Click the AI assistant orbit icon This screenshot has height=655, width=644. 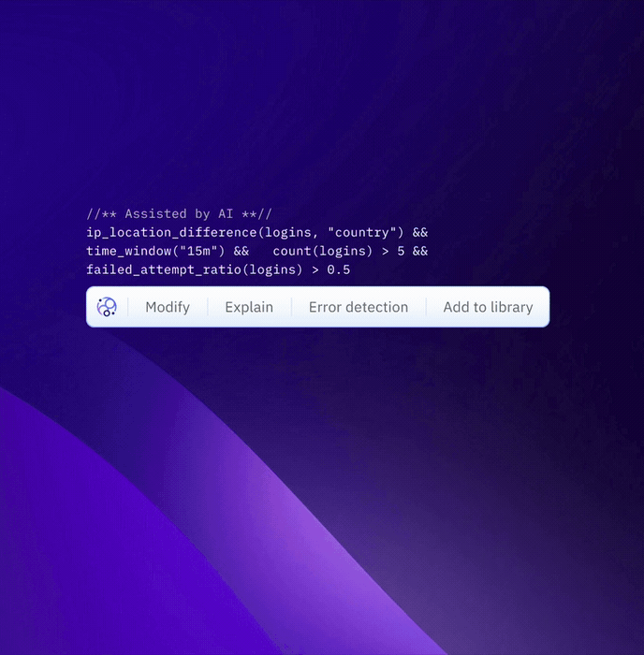point(107,307)
